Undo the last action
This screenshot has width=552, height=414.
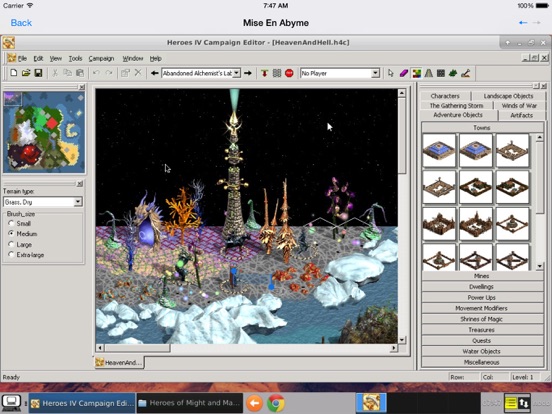pos(96,73)
